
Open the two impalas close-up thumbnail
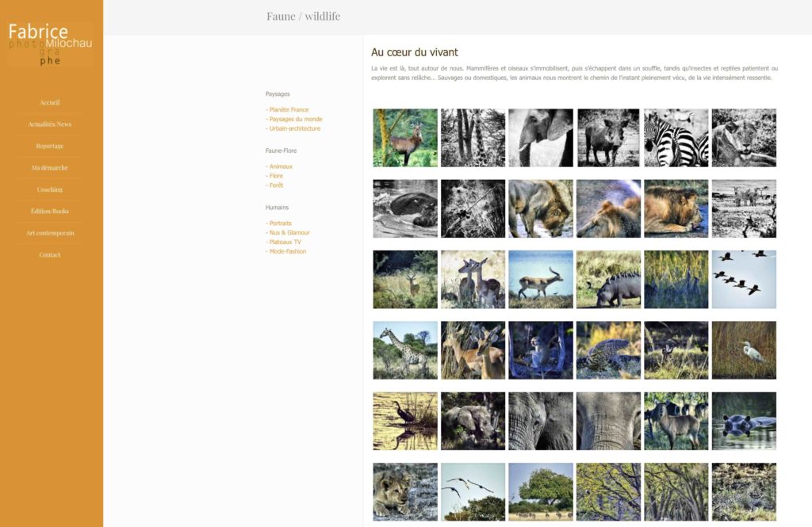point(473,280)
